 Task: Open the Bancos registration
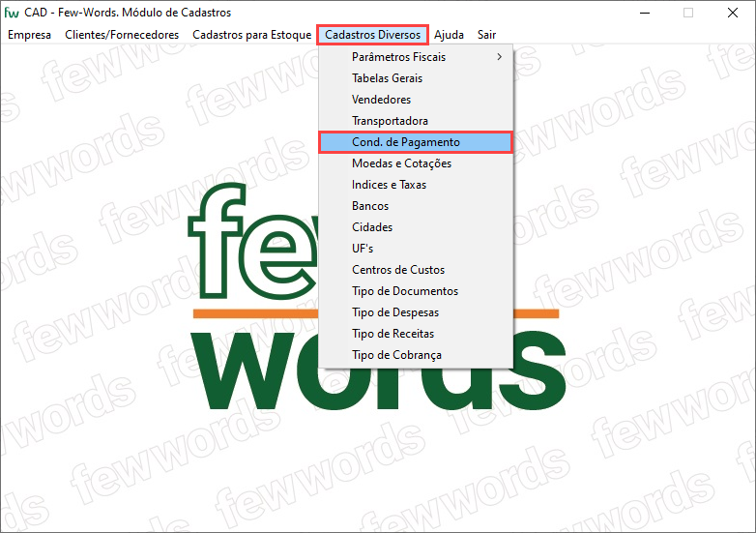click(416, 206)
